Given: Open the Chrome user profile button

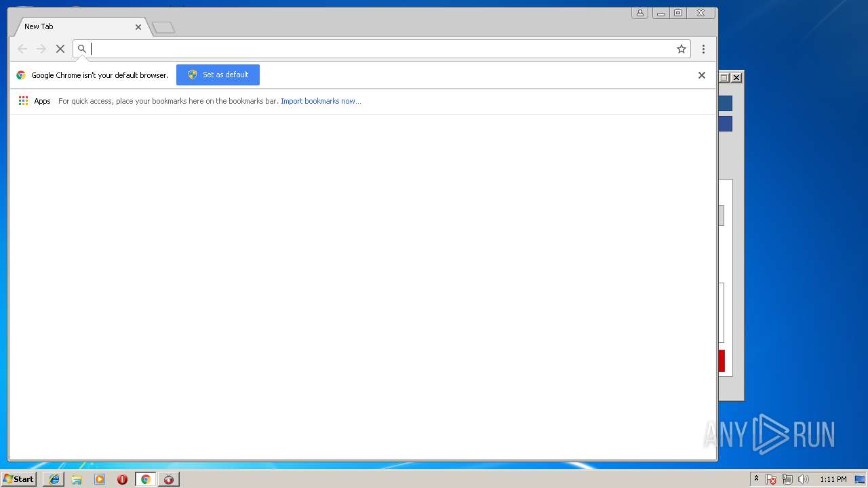Looking at the screenshot, I should (x=639, y=13).
